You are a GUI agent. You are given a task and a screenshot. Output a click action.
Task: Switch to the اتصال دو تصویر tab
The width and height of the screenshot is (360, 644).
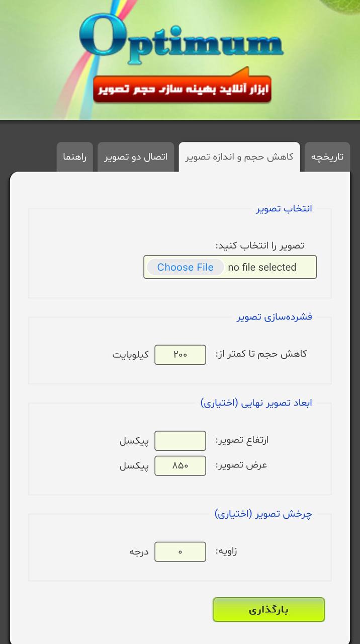click(x=136, y=157)
